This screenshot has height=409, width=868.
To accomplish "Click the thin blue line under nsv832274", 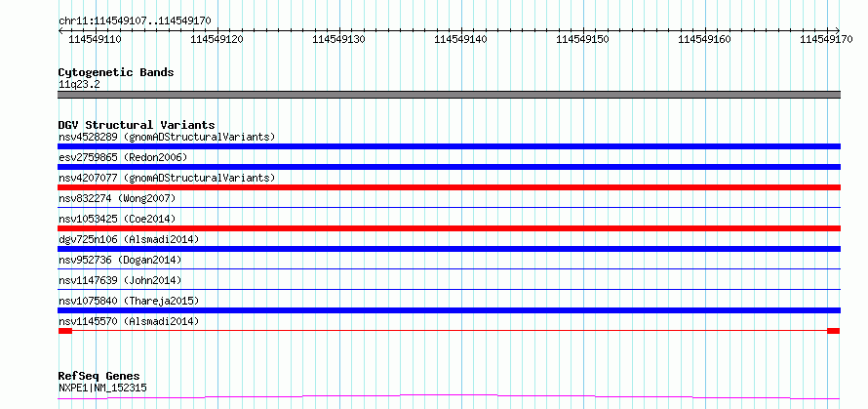I will [449, 207].
